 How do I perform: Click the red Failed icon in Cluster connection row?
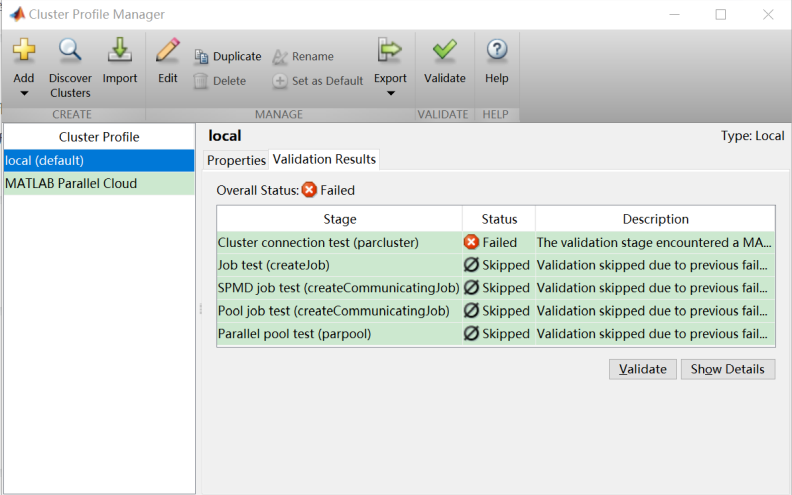[471, 242]
